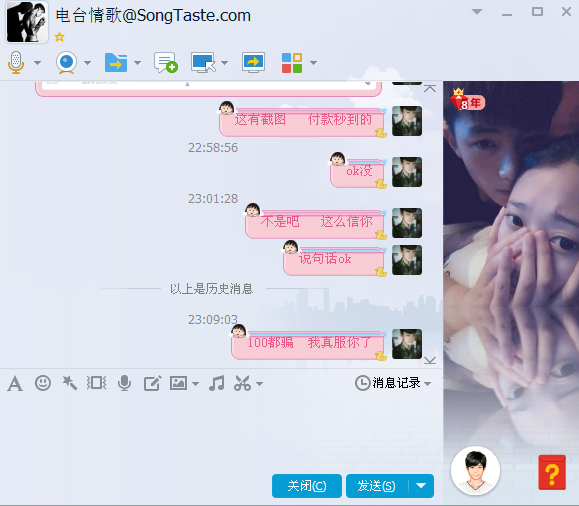Screen dimensions: 579x506
Task: Open font settings with the A icon
Action: [15, 383]
